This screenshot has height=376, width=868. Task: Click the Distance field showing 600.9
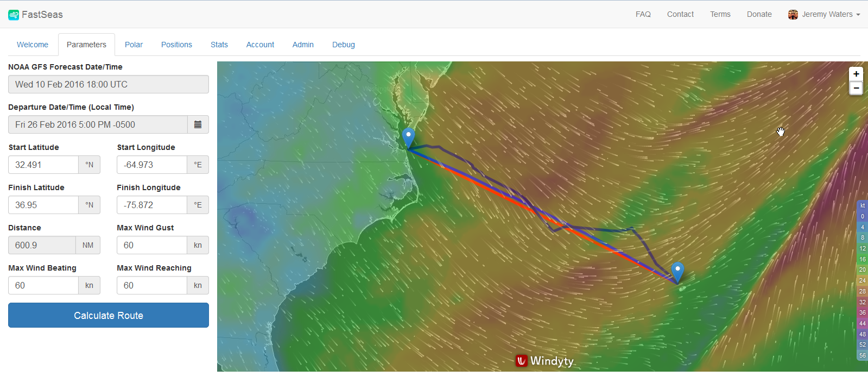pos(42,245)
